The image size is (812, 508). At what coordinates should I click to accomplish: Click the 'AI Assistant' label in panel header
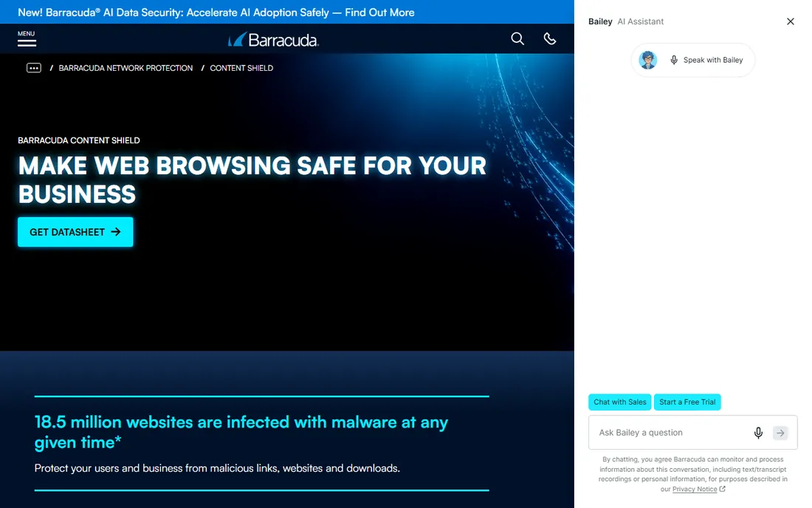tap(641, 21)
